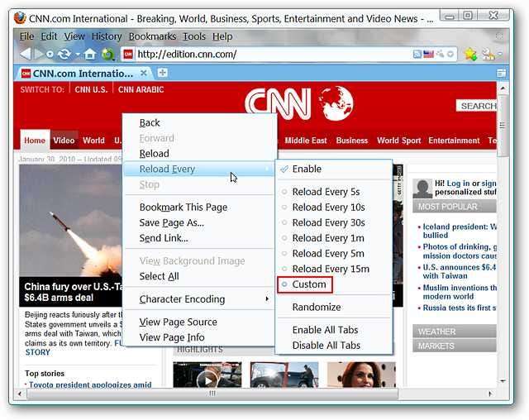Choose View Page Source

point(199,322)
